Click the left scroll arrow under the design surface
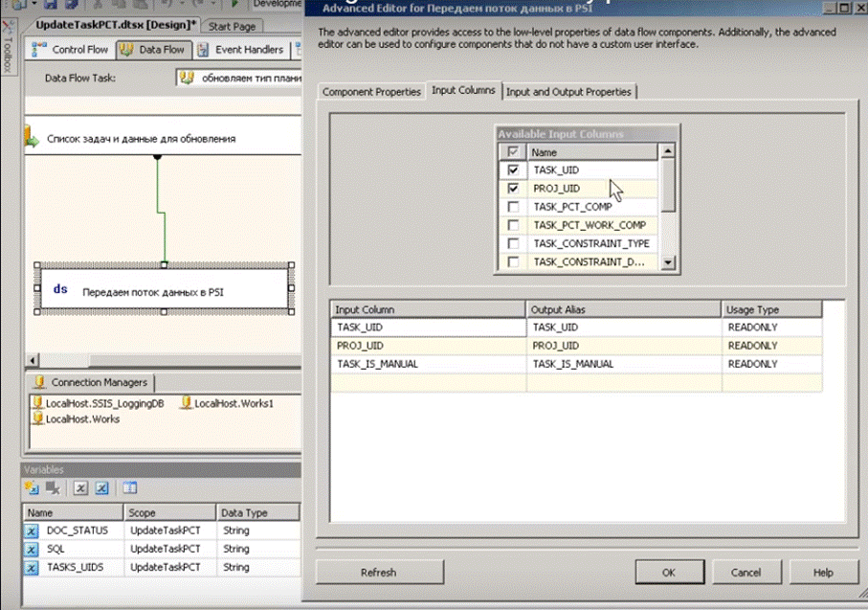The width and height of the screenshot is (868, 610). click(x=33, y=360)
